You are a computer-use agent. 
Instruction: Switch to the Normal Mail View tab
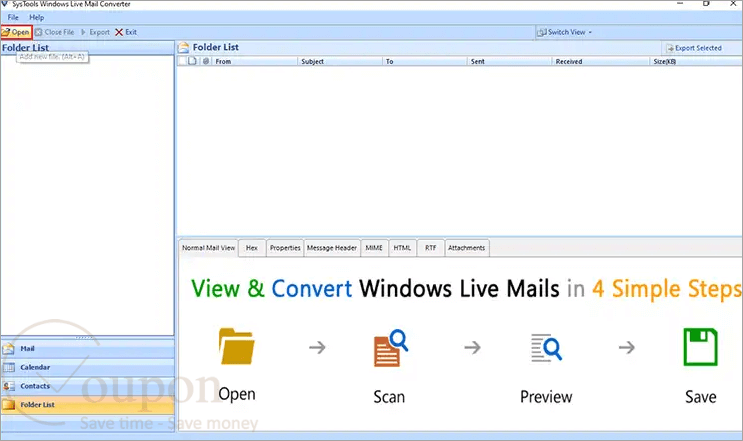(208, 248)
